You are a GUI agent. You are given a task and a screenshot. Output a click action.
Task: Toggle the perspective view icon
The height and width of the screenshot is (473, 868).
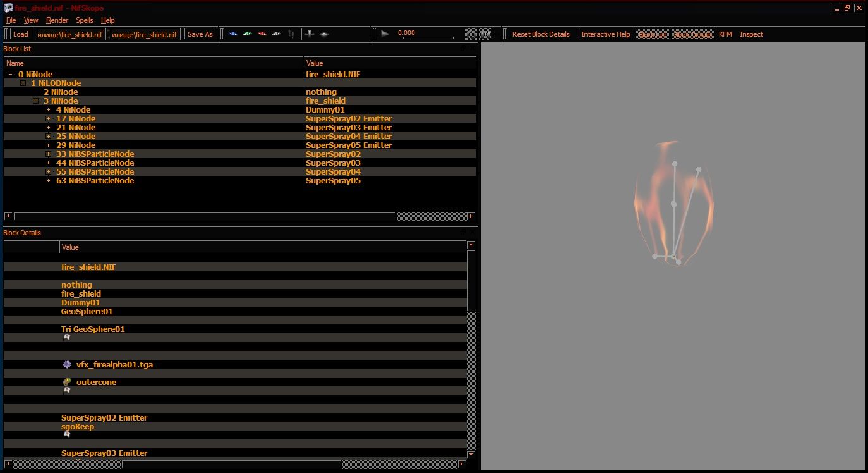point(324,34)
